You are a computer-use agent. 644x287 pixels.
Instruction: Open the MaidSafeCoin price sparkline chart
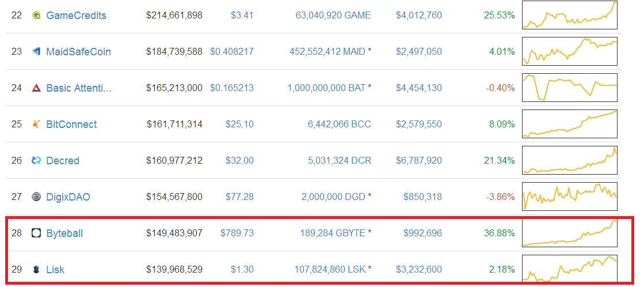570,51
